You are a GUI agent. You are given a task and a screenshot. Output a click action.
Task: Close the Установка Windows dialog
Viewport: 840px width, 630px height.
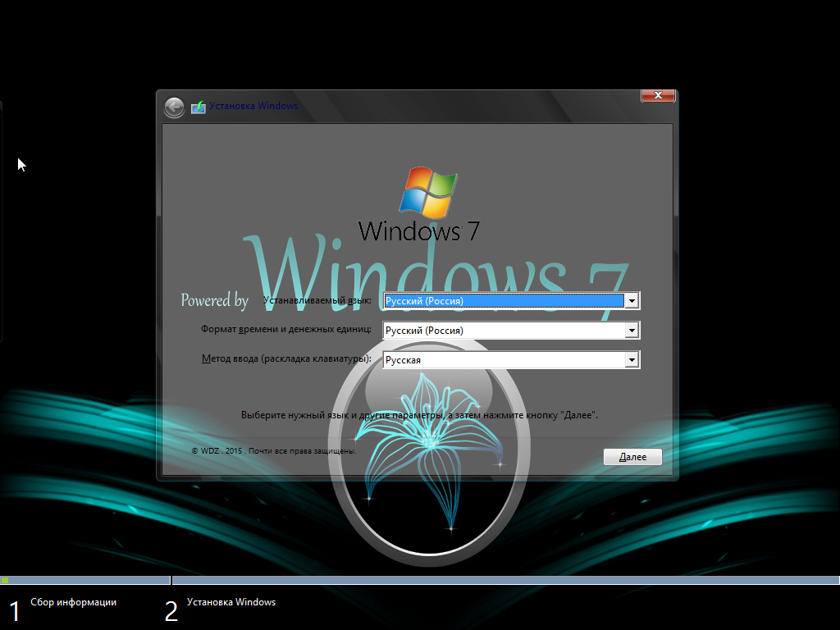(657, 96)
